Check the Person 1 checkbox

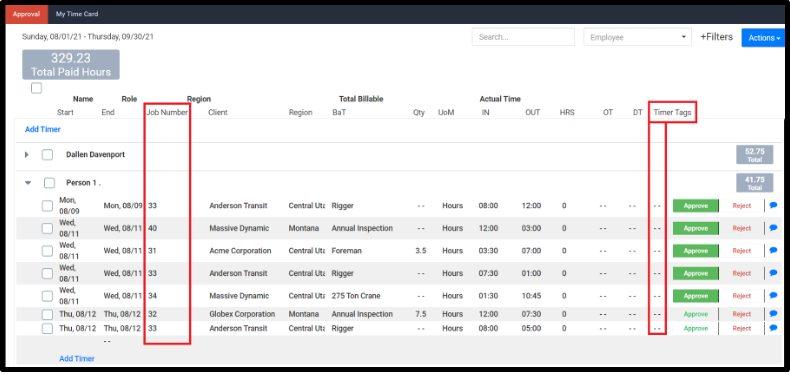click(x=49, y=183)
